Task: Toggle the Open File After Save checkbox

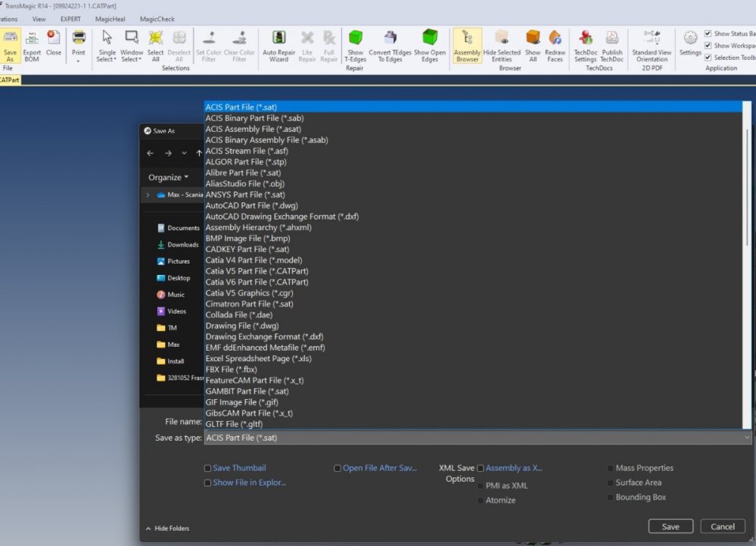Action: [x=338, y=469]
